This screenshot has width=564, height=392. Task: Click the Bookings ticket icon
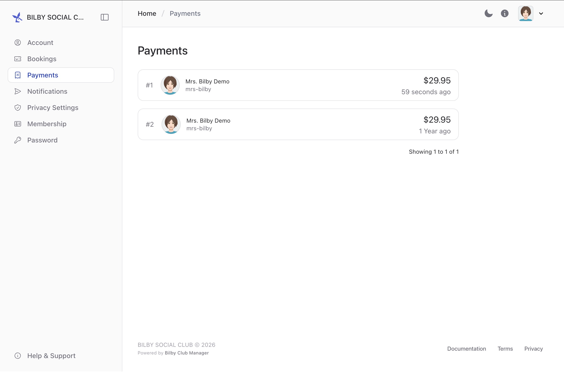(18, 59)
